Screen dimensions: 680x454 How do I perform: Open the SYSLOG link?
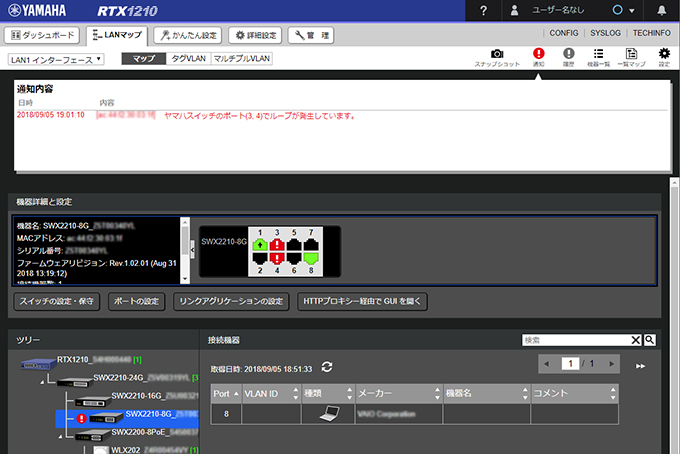(605, 33)
